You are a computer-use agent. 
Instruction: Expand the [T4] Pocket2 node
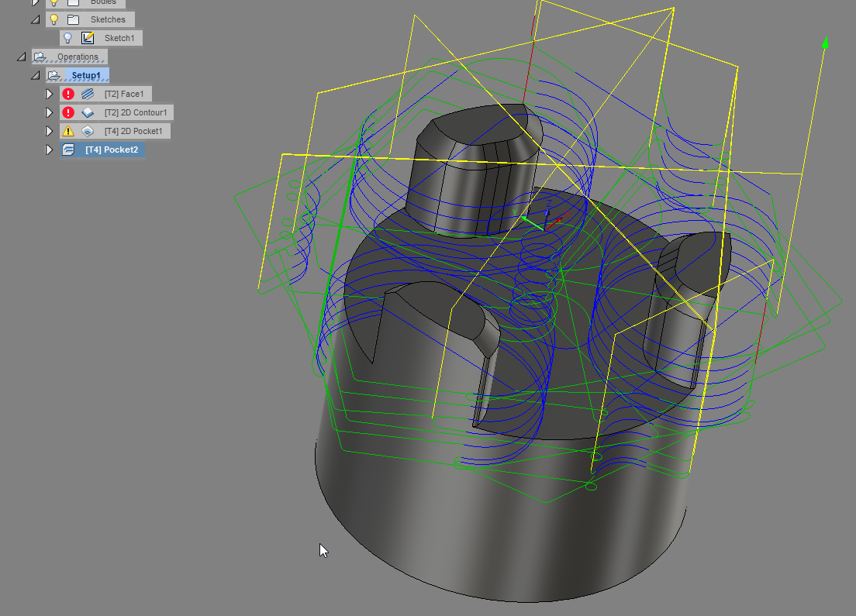click(x=49, y=150)
